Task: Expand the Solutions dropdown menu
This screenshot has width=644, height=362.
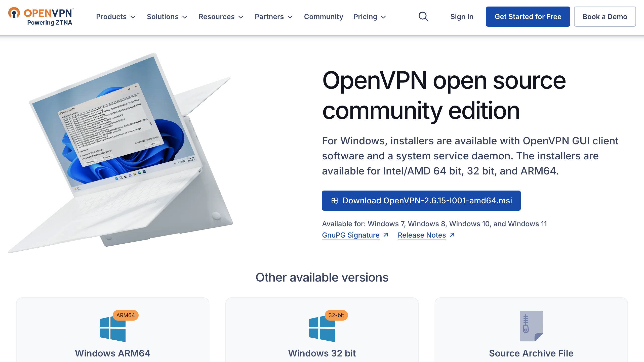Action: coord(167,17)
